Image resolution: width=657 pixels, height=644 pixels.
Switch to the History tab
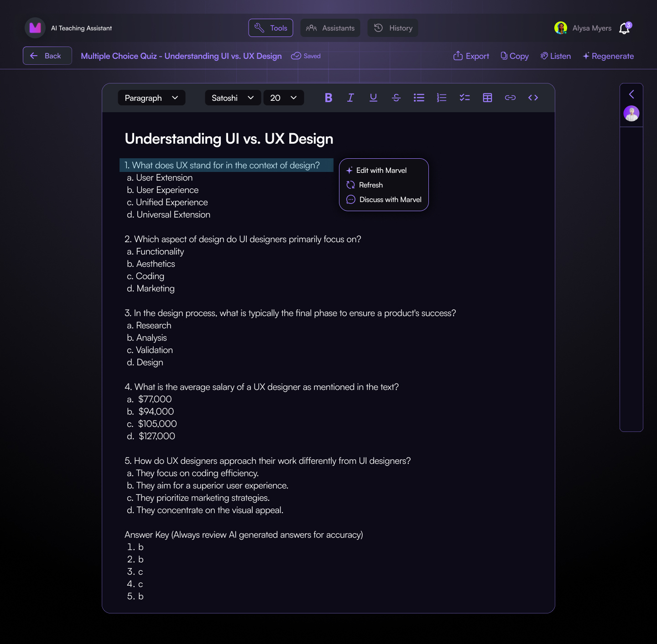point(392,28)
